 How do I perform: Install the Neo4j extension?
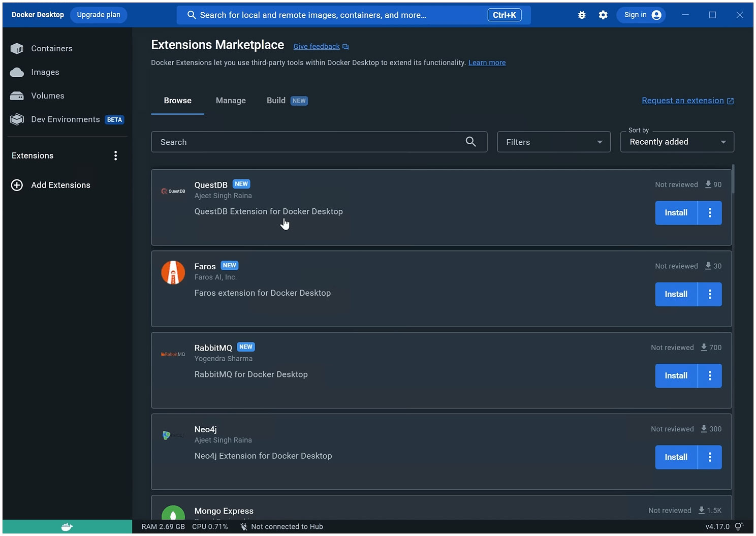pos(676,457)
